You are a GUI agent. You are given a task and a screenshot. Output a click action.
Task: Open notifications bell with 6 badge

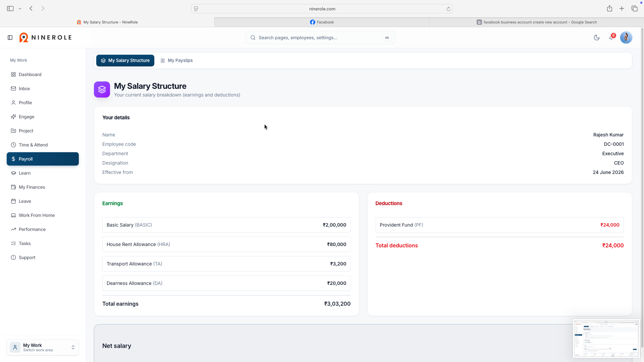pyautogui.click(x=611, y=37)
